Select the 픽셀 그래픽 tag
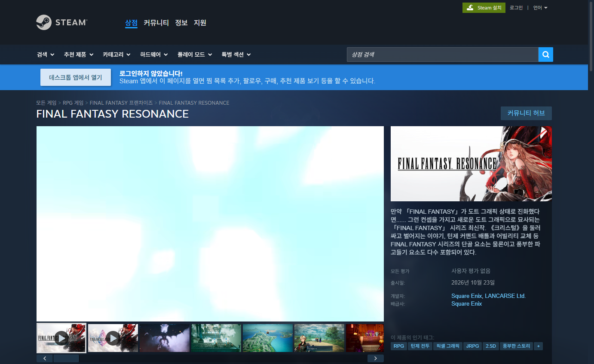594x364 pixels. coord(447,346)
